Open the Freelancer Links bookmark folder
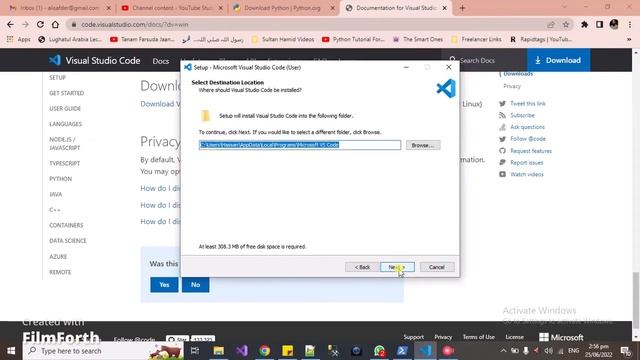Viewport: 640px width, 360px height. pyautogui.click(x=476, y=39)
